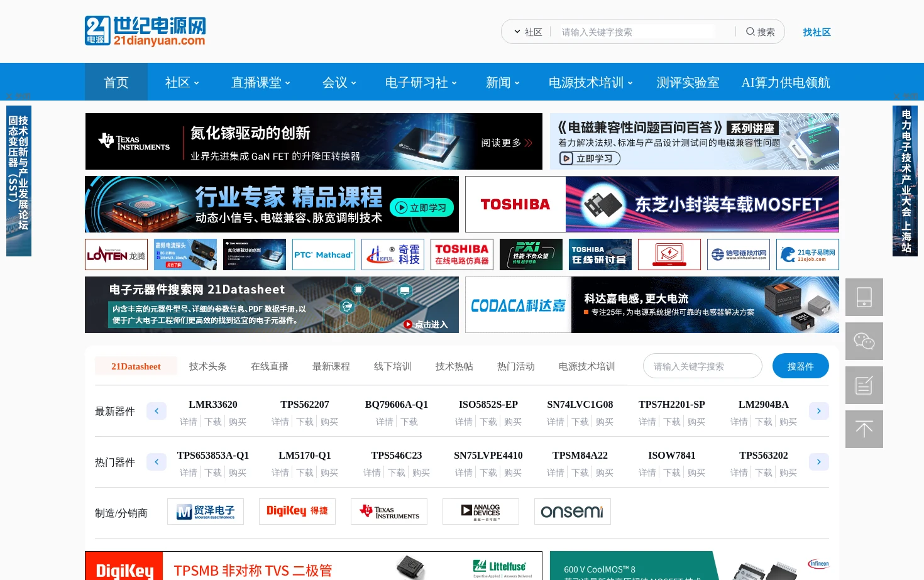Open the 东芝小封装车载MOSFET banner

652,204
